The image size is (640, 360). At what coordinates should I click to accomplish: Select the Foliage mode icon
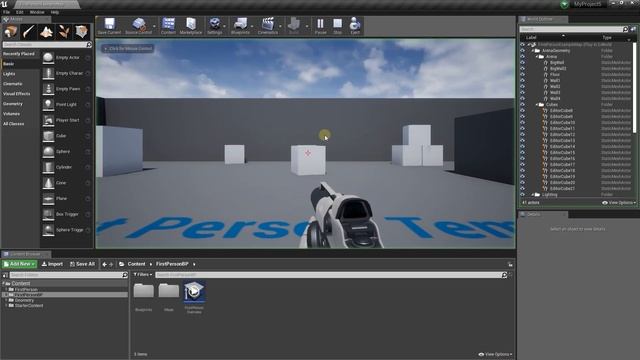coord(64,31)
